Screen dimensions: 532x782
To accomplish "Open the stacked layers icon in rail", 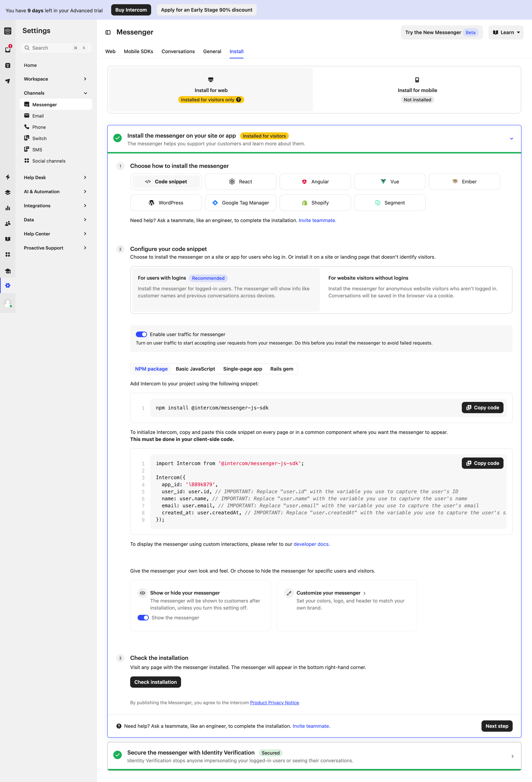I will click(8, 193).
